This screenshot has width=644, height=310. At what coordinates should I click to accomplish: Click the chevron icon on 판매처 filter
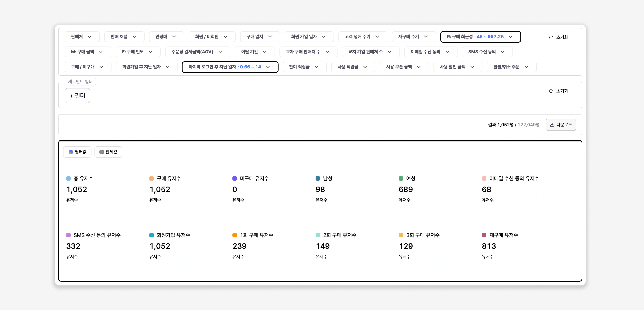90,36
